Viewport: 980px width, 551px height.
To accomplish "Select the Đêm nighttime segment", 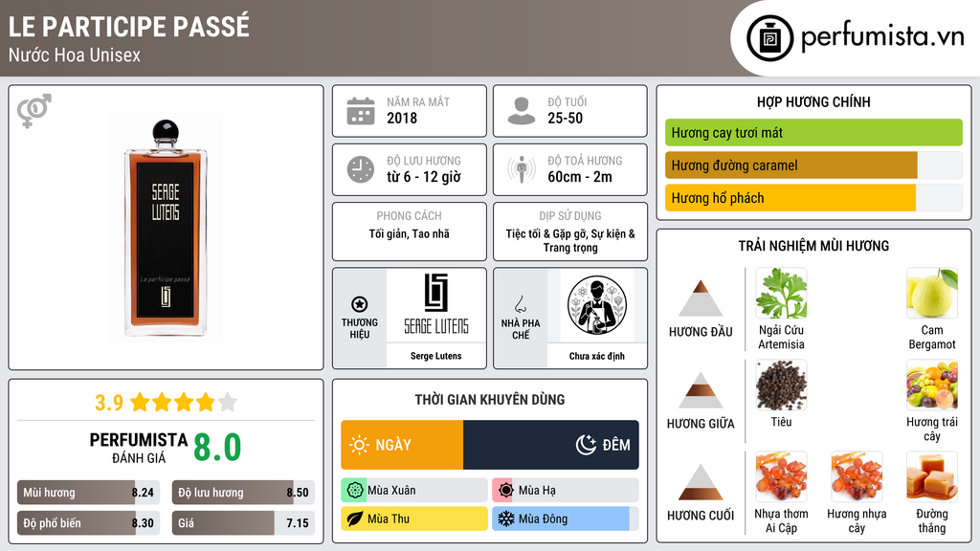I will (x=551, y=445).
